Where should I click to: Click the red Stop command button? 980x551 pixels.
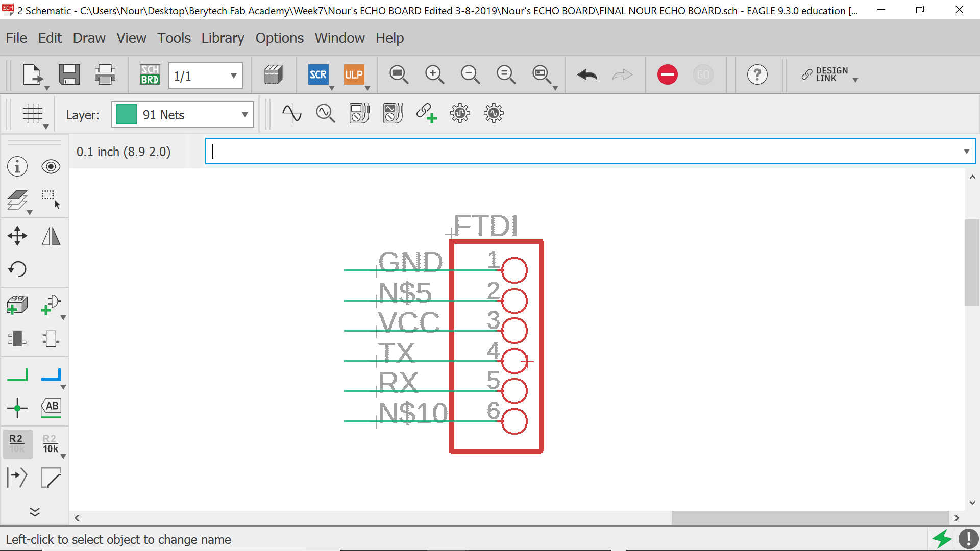(x=667, y=74)
